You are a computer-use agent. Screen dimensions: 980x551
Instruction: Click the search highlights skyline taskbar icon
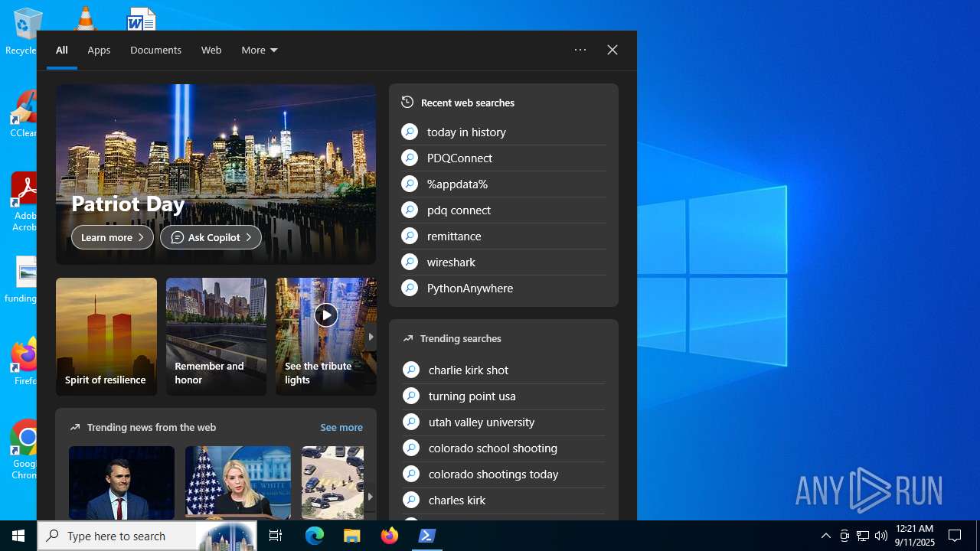click(227, 536)
